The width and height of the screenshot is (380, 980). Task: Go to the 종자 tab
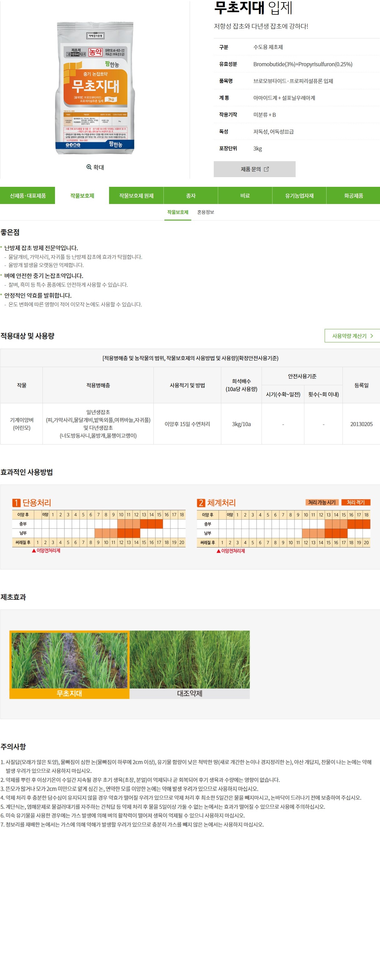click(191, 196)
